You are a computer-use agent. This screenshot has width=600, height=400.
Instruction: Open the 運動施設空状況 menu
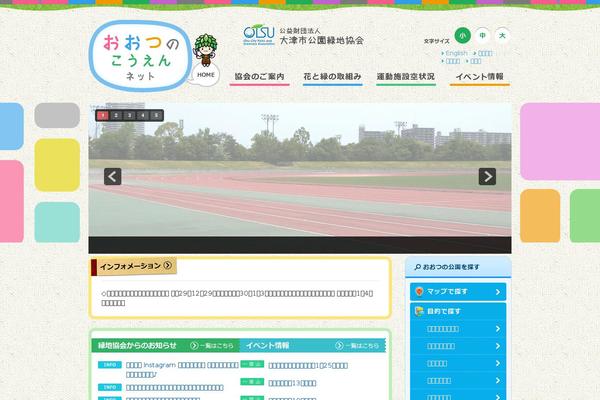(406, 77)
